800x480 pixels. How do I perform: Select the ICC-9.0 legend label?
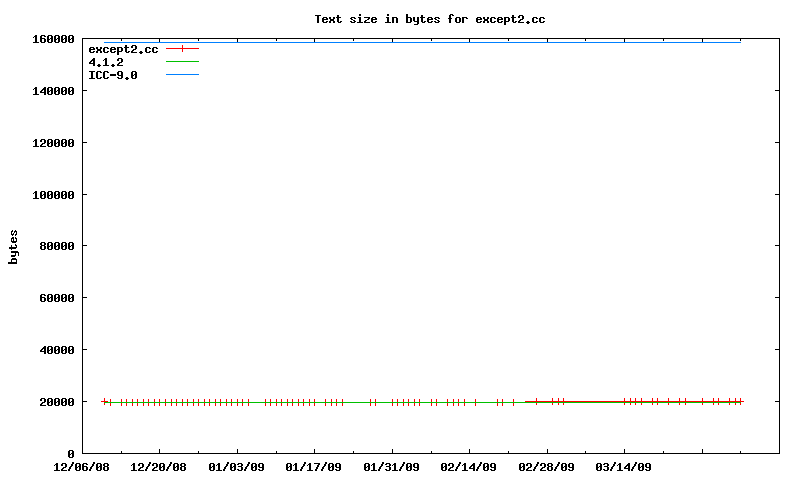(112, 75)
